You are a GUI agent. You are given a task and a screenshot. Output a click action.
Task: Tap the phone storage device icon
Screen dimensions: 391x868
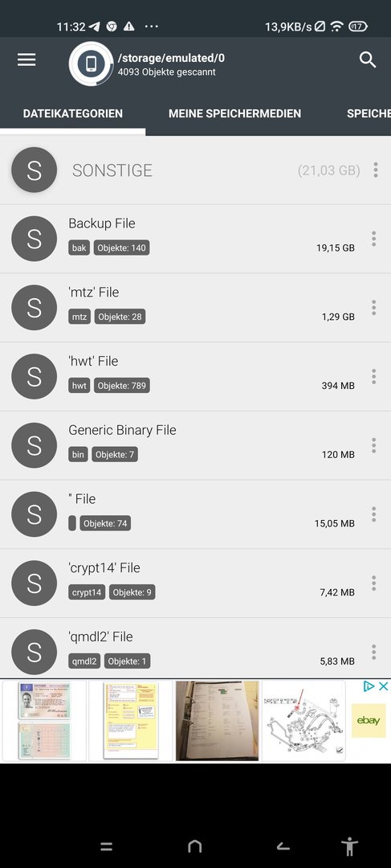point(92,63)
